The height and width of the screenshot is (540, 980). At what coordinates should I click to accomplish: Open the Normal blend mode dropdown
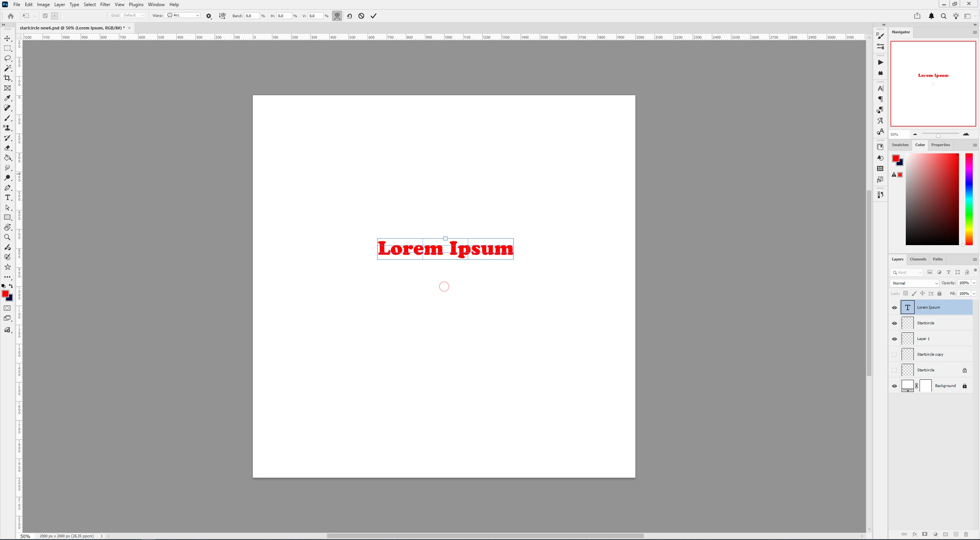pos(914,283)
